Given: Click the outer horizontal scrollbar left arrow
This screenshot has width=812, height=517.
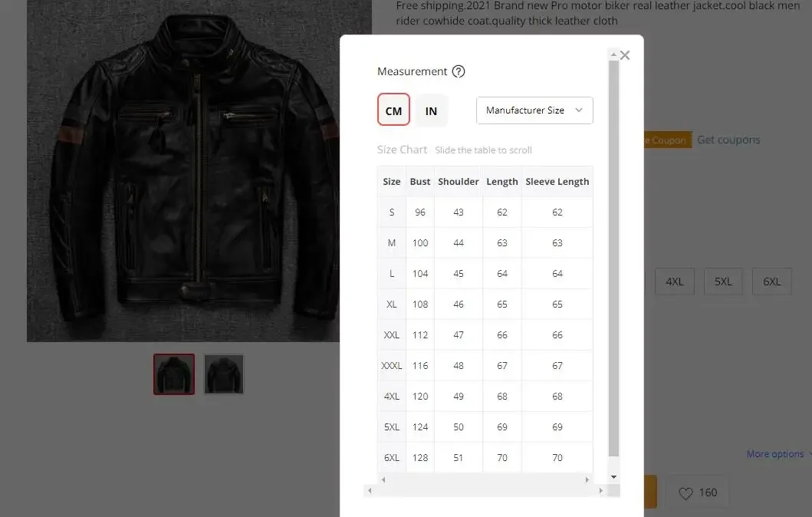Looking at the screenshot, I should pos(370,490).
